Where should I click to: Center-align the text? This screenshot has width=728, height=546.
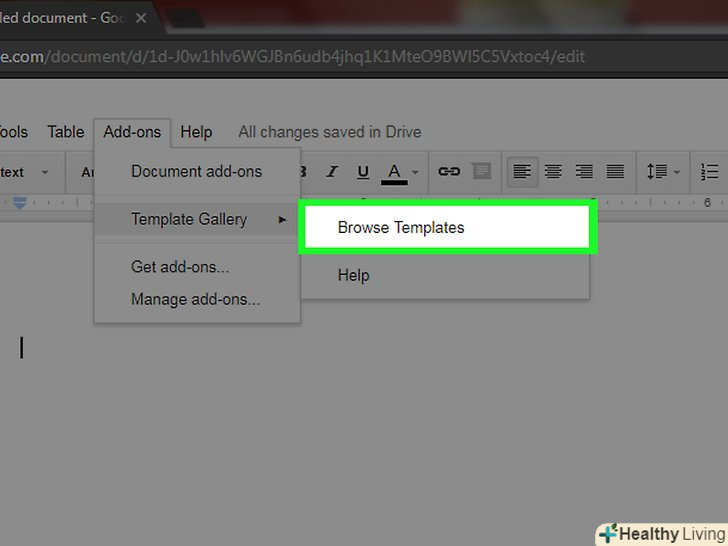[x=553, y=172]
